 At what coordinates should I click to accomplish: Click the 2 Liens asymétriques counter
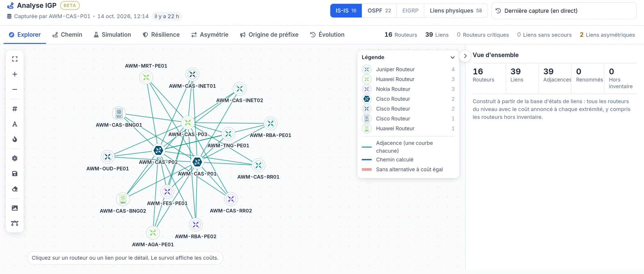(x=607, y=34)
